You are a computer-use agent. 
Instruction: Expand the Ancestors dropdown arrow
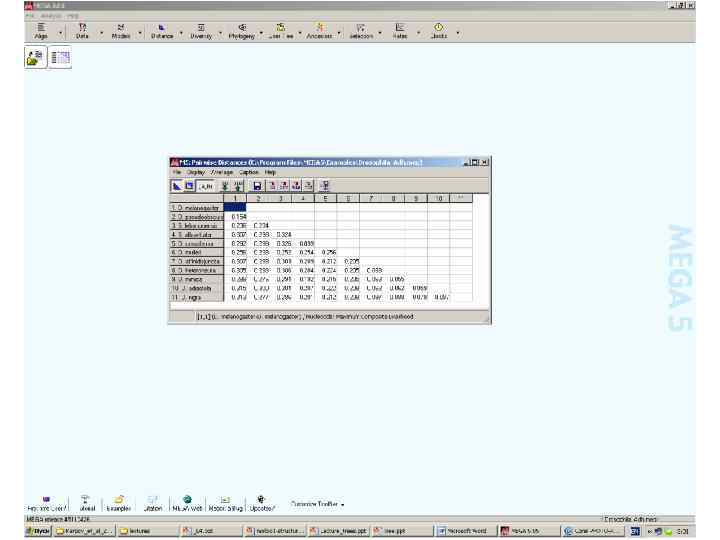pos(339,32)
